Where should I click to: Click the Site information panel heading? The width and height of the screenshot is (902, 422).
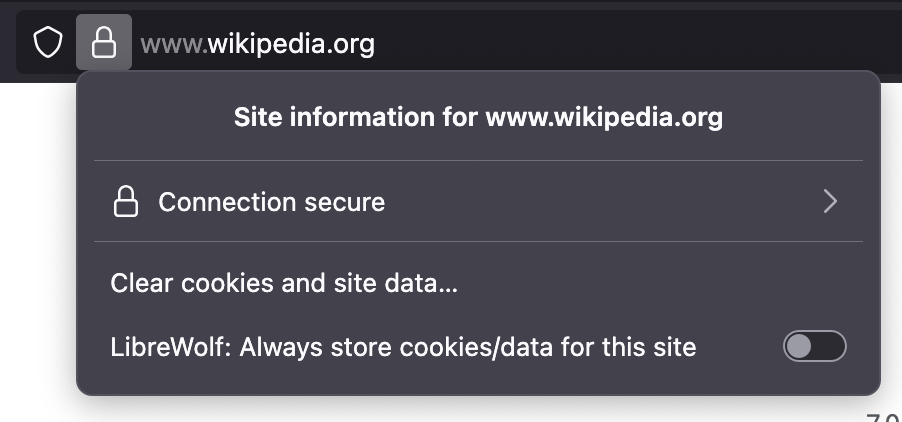[x=478, y=118]
